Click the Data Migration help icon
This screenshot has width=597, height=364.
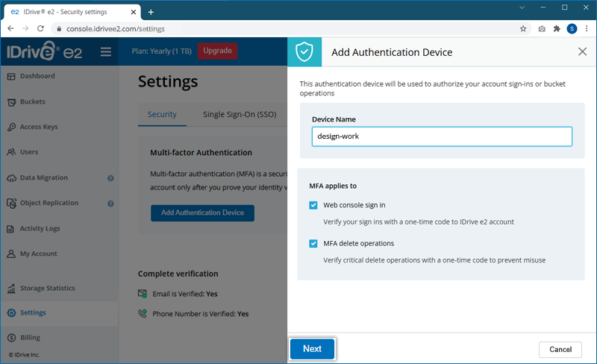(x=110, y=178)
